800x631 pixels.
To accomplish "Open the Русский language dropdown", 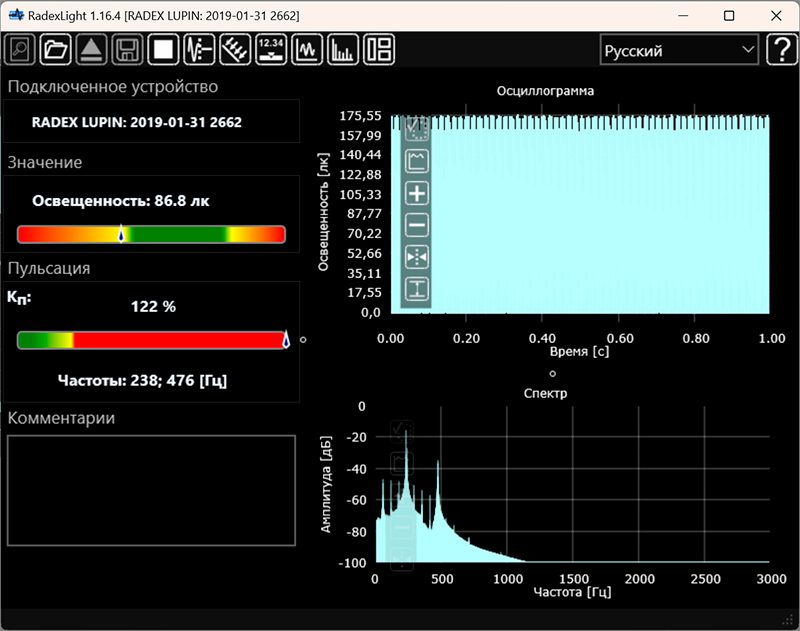I will coord(678,50).
